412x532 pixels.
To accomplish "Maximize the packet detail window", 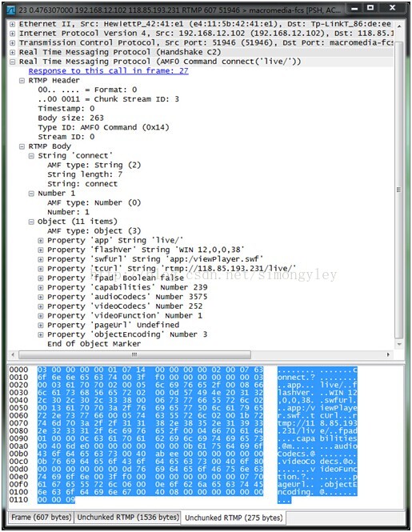I will [370, 9].
